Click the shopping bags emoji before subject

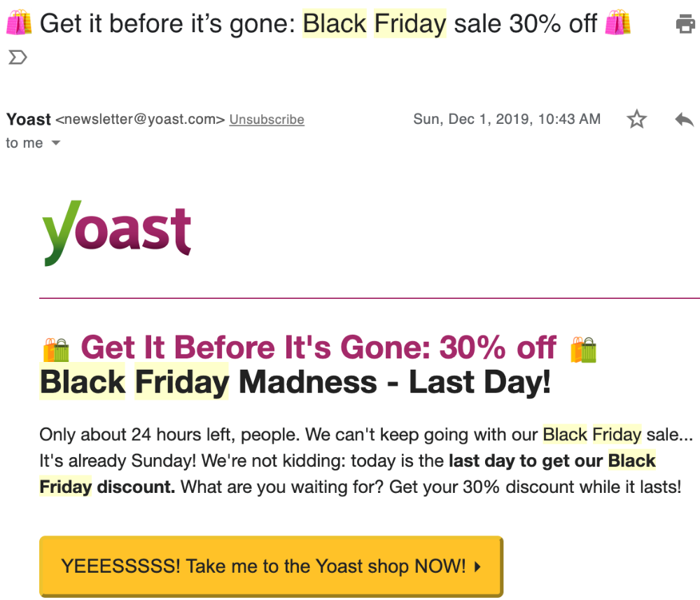19,23
